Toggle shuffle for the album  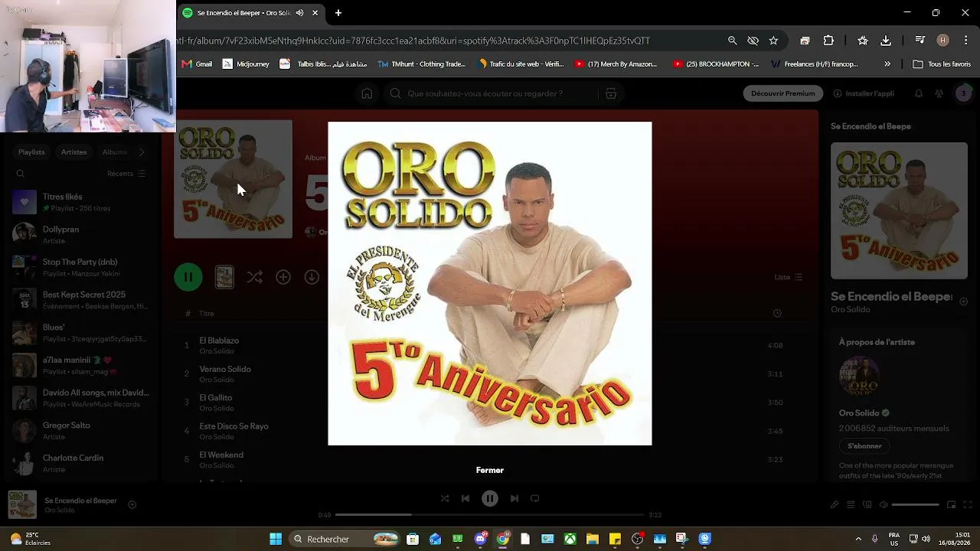(x=255, y=277)
